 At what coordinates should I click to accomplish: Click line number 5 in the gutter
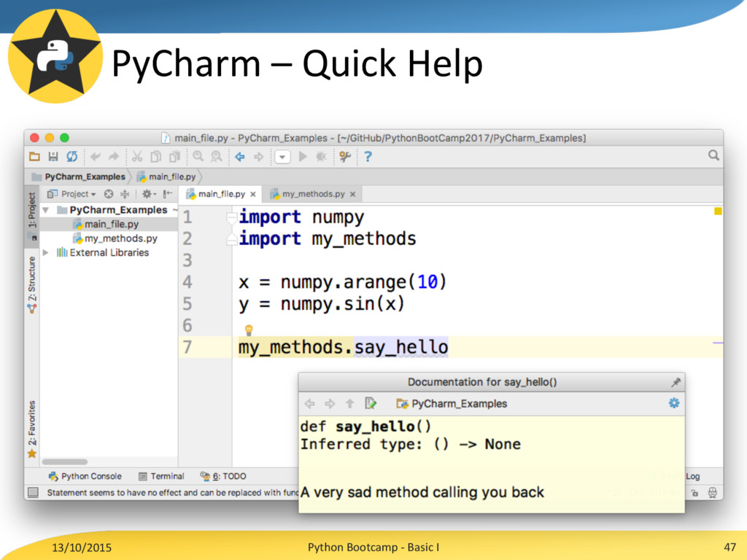[x=187, y=304]
